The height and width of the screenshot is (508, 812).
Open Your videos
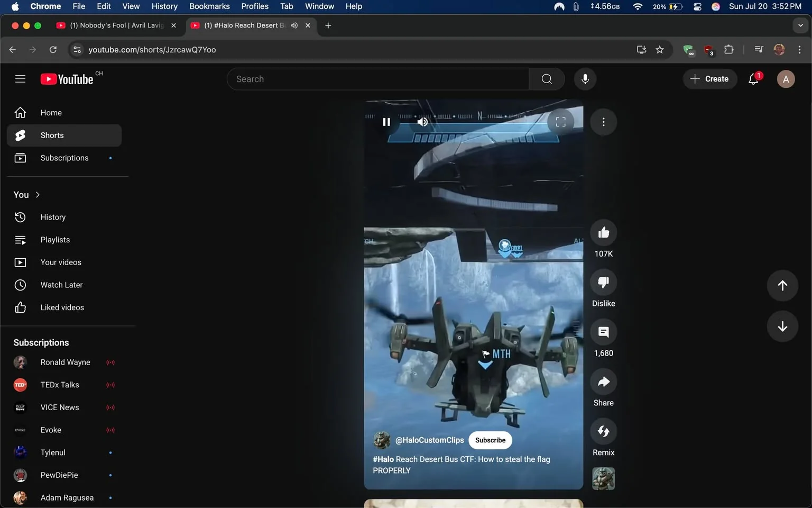pos(64,262)
